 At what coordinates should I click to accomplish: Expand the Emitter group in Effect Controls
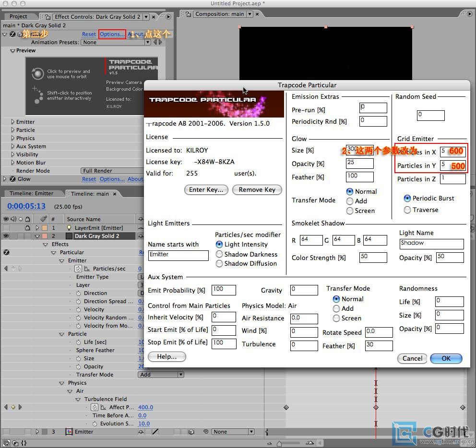click(12, 122)
